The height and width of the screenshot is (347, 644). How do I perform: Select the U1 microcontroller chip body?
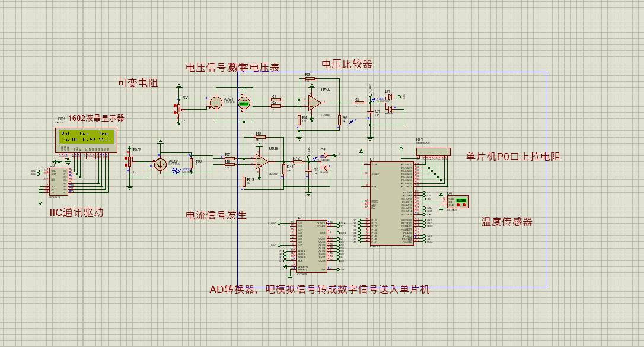click(391, 203)
